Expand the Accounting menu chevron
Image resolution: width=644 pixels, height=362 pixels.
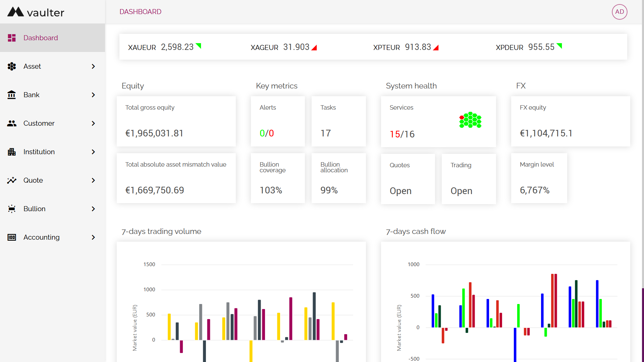(x=93, y=237)
